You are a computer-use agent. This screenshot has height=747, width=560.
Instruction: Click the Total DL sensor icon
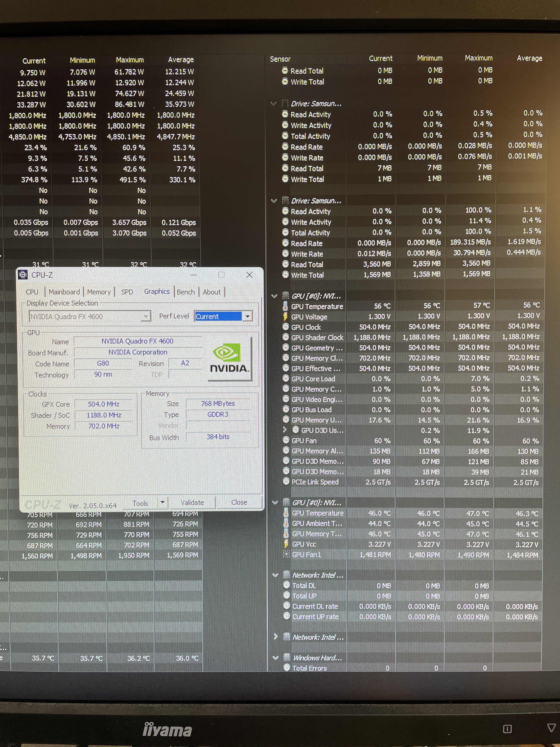click(287, 585)
